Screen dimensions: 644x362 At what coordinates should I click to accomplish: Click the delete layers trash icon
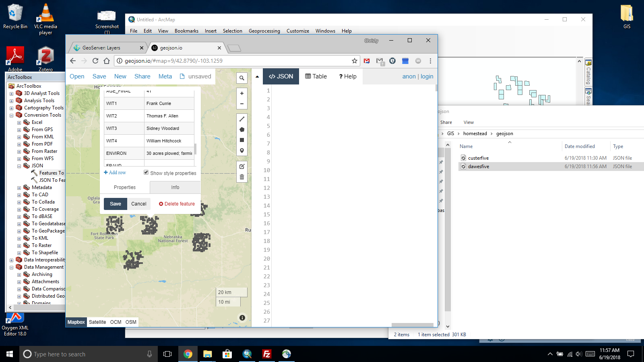(242, 177)
